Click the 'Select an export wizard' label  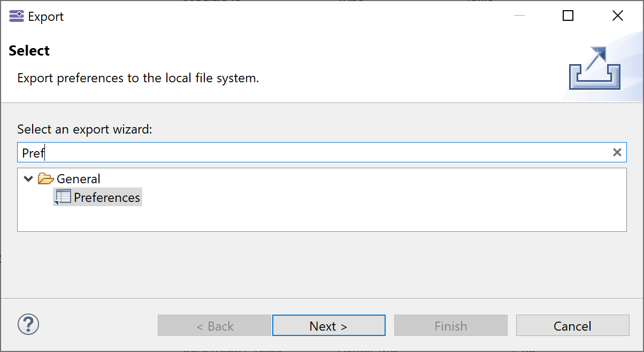pos(85,129)
